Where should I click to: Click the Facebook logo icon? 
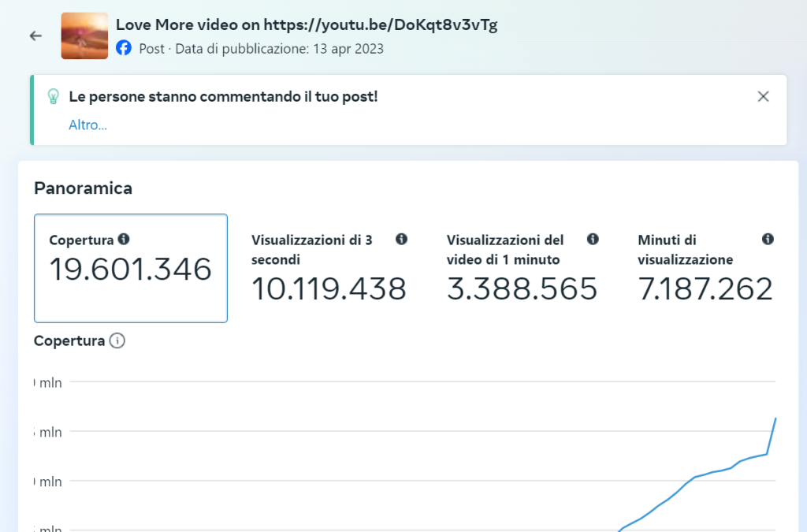tap(124, 48)
